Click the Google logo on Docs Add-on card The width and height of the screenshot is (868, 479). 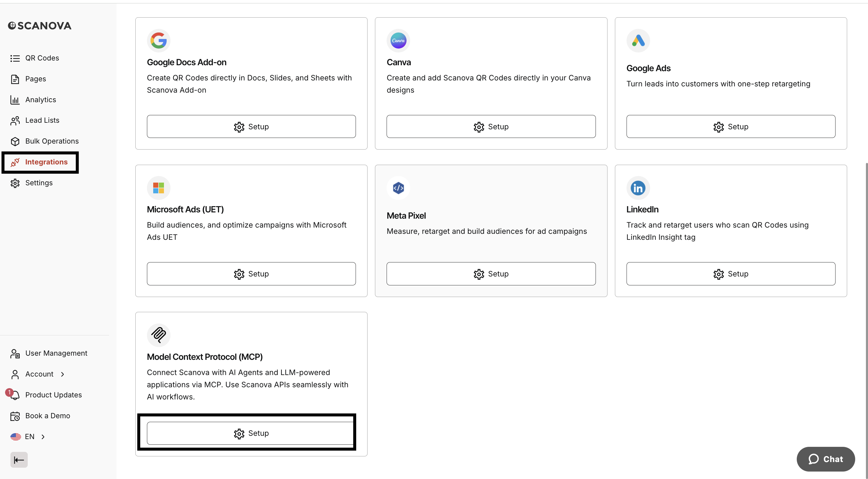158,41
